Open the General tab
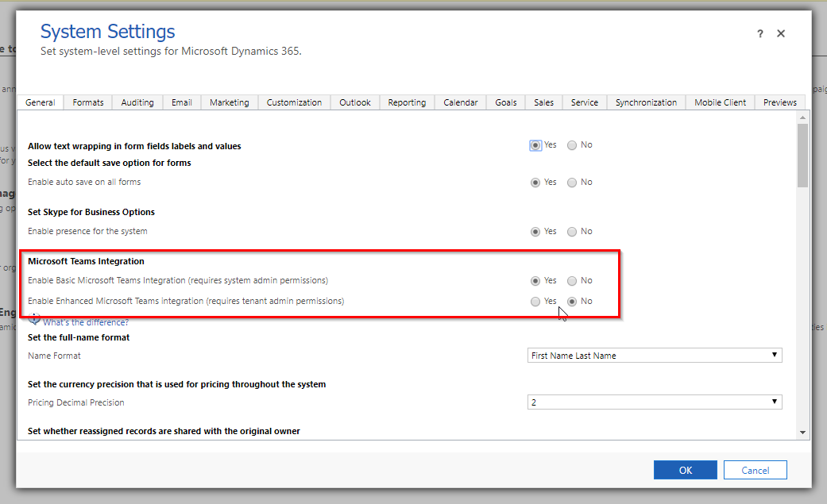The height and width of the screenshot is (504, 827). coord(40,102)
